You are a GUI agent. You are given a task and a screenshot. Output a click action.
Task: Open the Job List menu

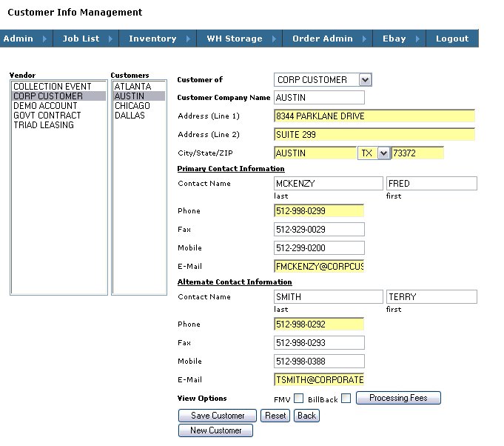86,39
